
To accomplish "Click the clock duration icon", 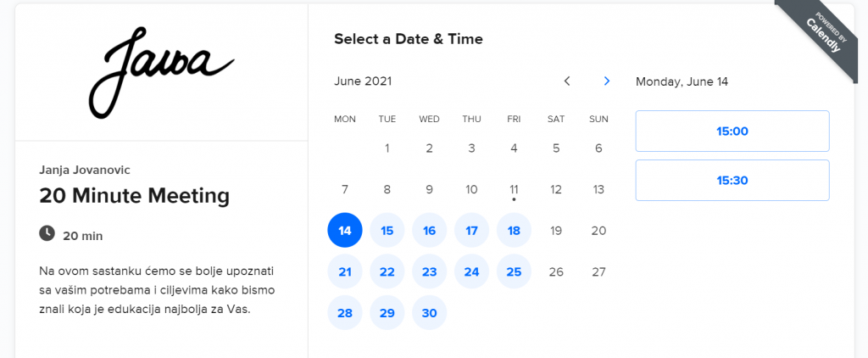I will pos(47,233).
